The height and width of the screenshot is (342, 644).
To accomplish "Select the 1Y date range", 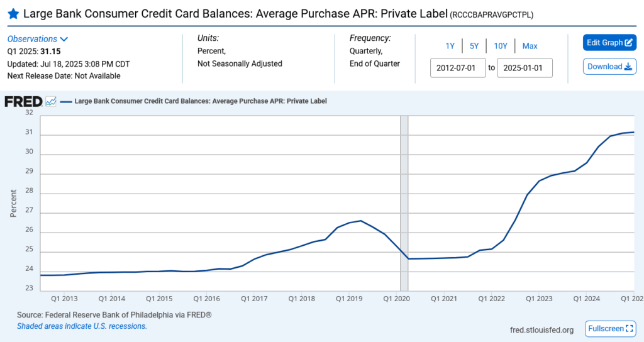I will coord(450,46).
